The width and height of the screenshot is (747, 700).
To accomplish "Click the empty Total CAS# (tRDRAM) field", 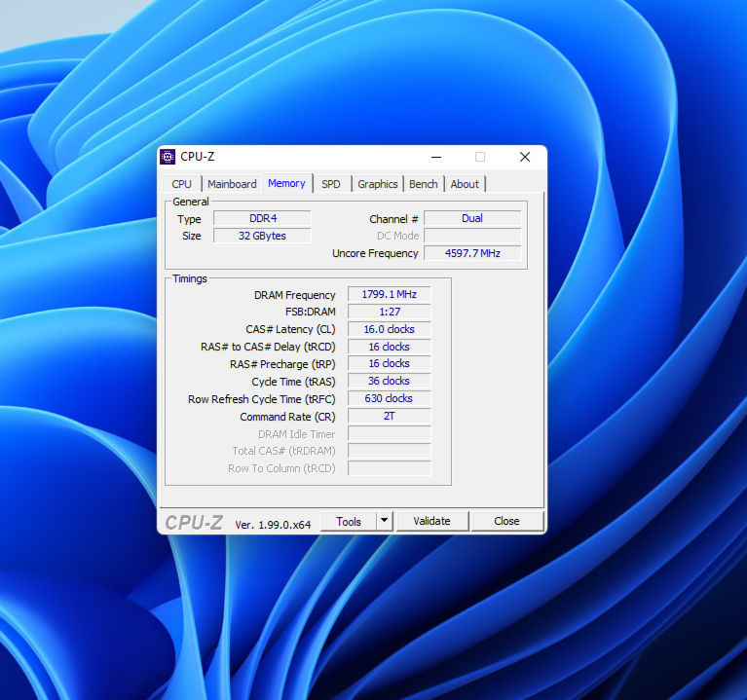I will point(390,451).
